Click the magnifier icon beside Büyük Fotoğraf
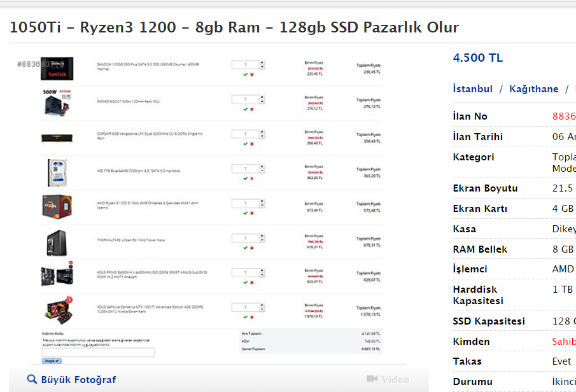The width and height of the screenshot is (576, 392). point(32,379)
